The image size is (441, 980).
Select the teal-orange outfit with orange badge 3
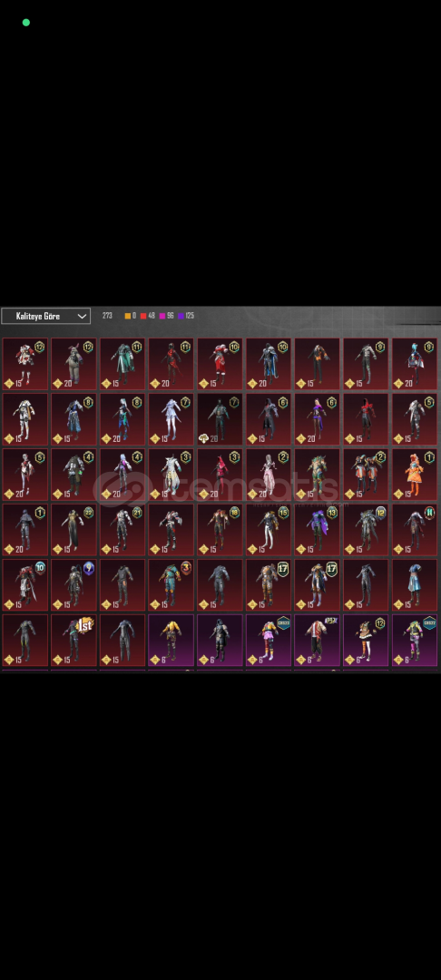(171, 584)
